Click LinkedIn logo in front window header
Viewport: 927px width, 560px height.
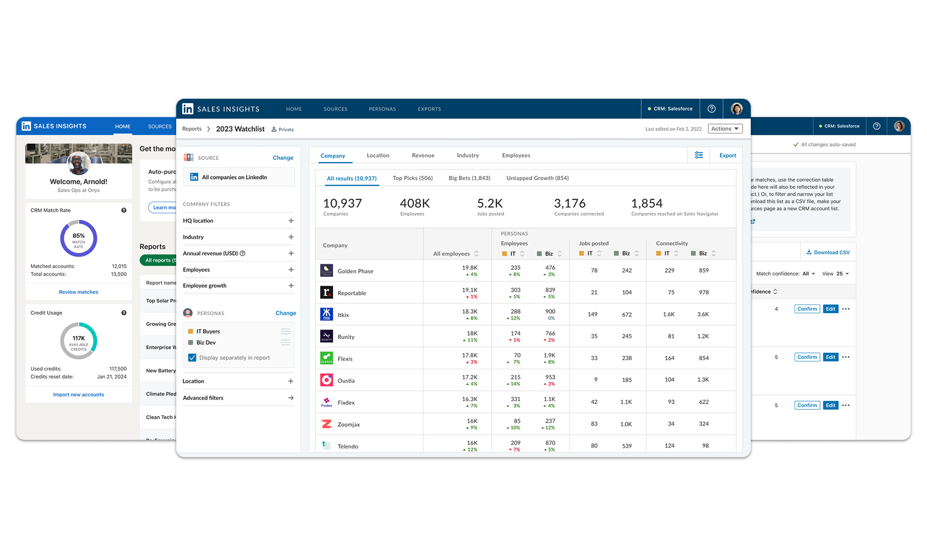coord(187,109)
